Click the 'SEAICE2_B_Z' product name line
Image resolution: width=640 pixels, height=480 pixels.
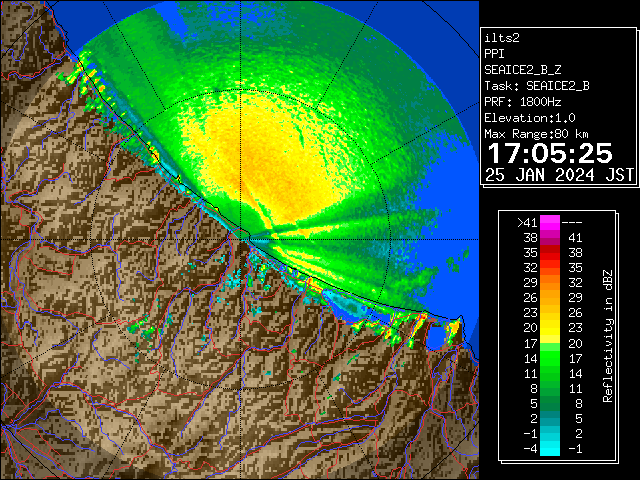pos(523,70)
